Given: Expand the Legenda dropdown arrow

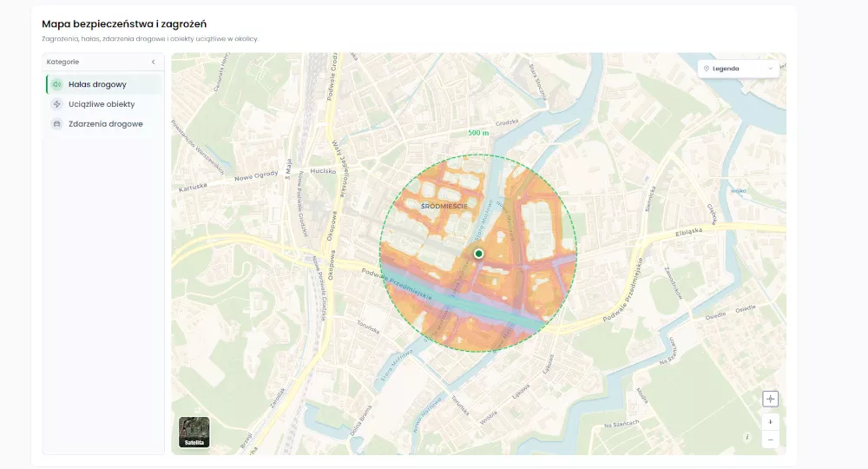Looking at the screenshot, I should (x=770, y=69).
